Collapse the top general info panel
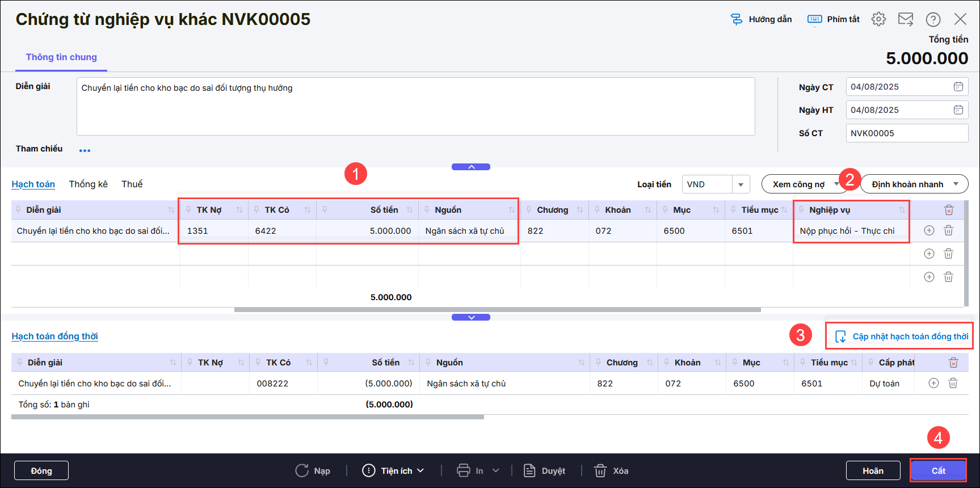The image size is (980, 488). (471, 167)
